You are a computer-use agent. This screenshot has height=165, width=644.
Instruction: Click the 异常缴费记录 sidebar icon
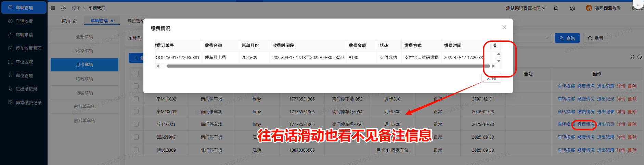[10, 103]
